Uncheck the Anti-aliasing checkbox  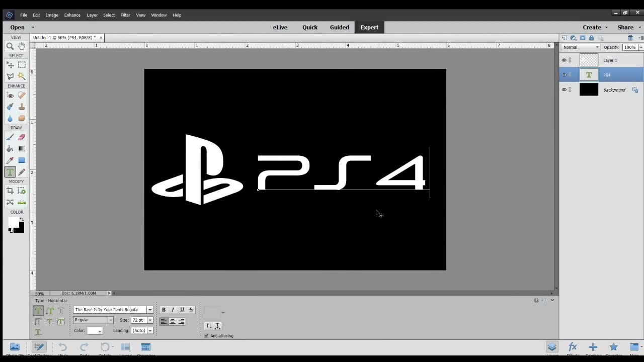(x=206, y=336)
